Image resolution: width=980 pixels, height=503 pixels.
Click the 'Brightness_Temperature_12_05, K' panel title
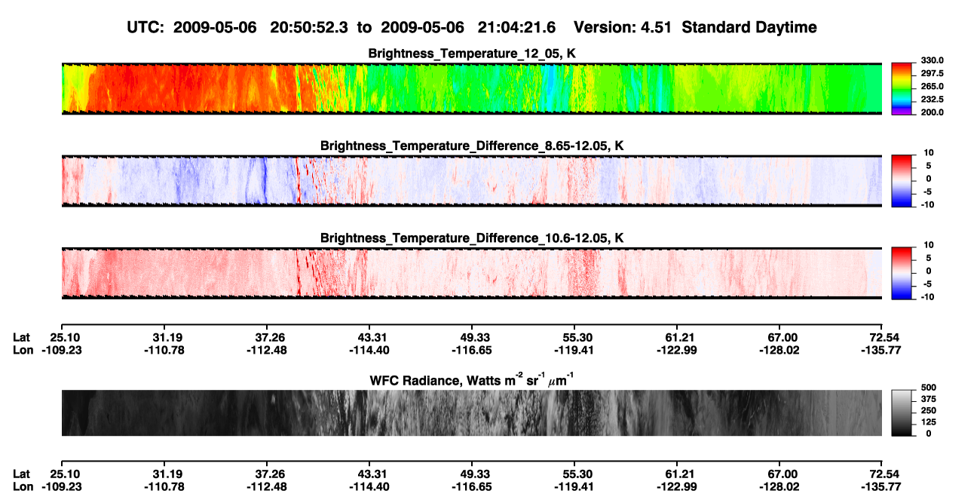tap(472, 53)
